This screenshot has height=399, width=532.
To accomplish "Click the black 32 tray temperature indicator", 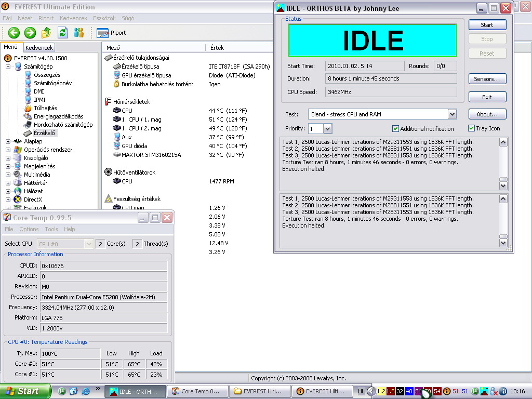I will pyautogui.click(x=400, y=391).
